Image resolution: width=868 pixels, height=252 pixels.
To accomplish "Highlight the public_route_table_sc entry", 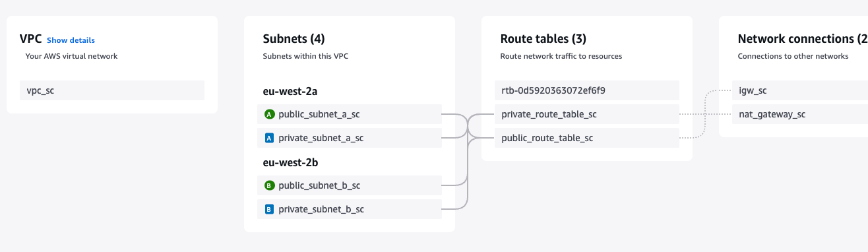I will click(587, 138).
